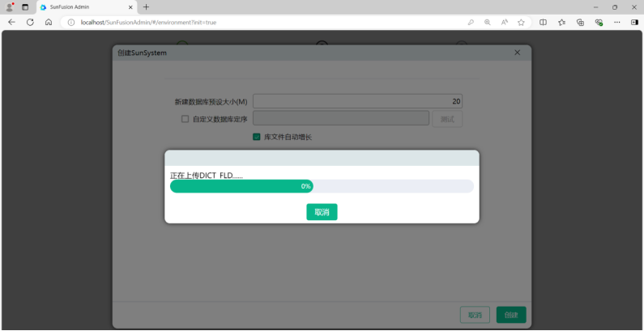Viewport: 644px width, 331px height.
Task: Enable the 自定义数据库定序 checkbox
Action: coord(186,119)
